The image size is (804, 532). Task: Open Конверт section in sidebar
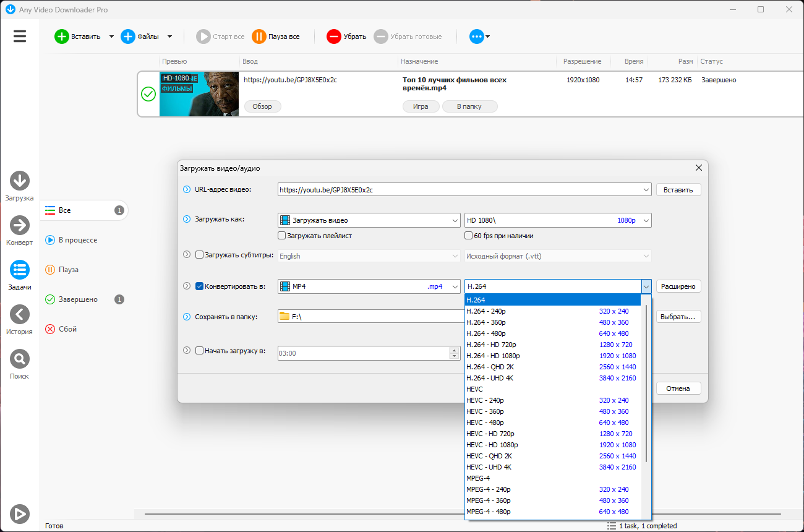tap(20, 231)
